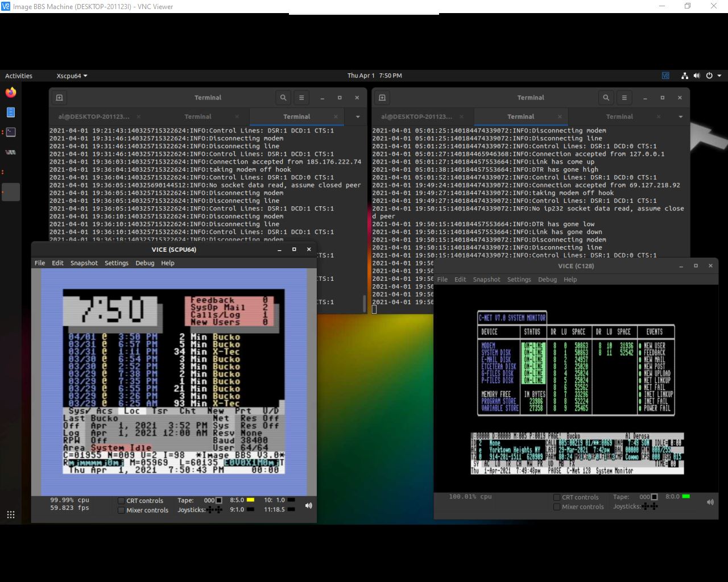The image size is (728, 582).
Task: Show applications grid at dock bottom
Action: [x=11, y=514]
